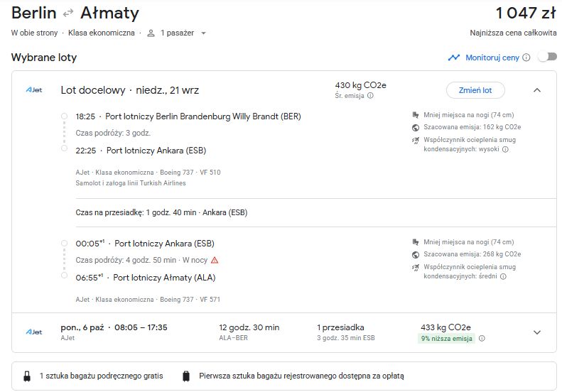
Task: Click legroom seat icon for flight VF 571
Action: (x=416, y=242)
